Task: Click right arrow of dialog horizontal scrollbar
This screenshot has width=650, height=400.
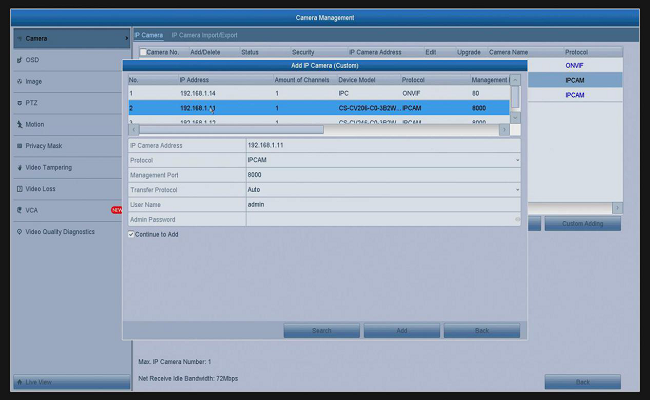Action: pyautogui.click(x=504, y=130)
